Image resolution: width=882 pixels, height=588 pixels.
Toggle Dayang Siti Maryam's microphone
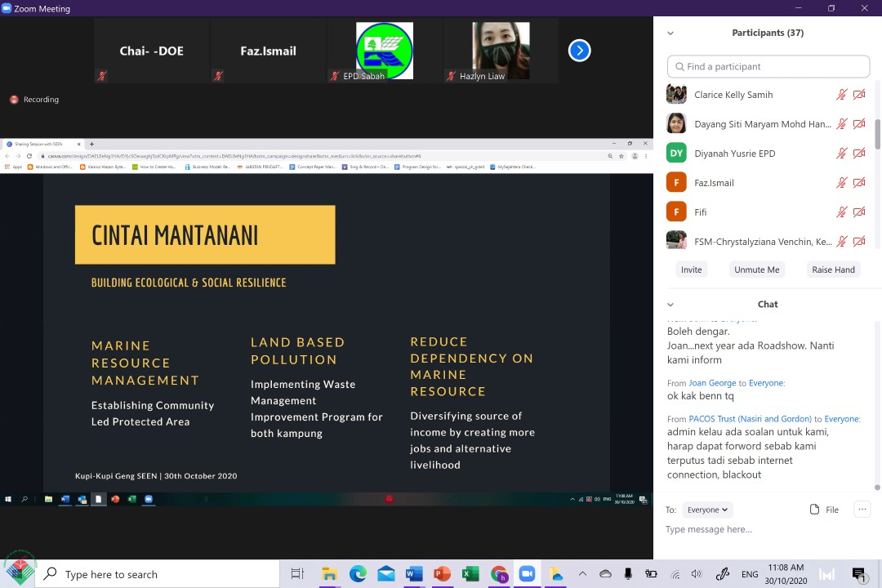click(x=841, y=124)
